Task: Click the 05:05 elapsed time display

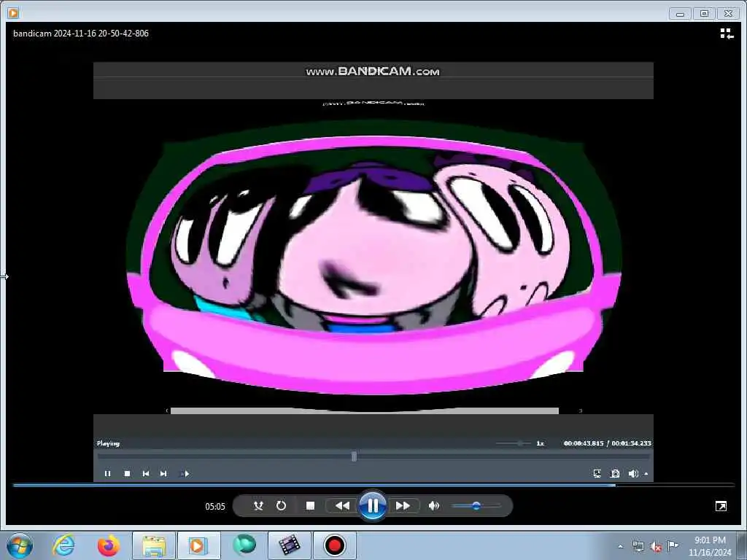Action: 215,506
